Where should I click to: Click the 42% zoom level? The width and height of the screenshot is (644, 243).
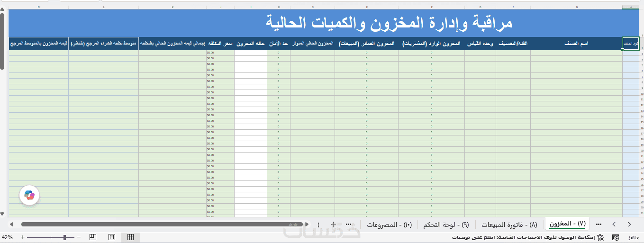click(7, 237)
